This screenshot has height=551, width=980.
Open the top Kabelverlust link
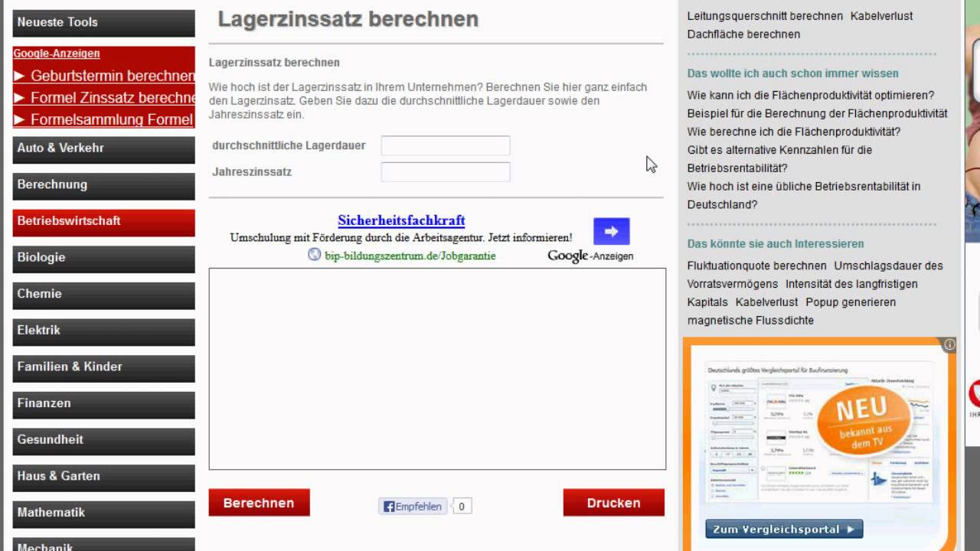pyautogui.click(x=881, y=15)
